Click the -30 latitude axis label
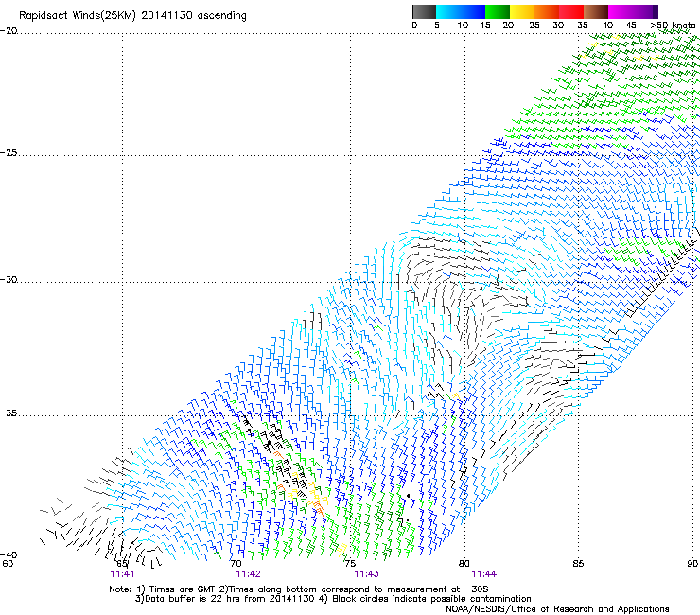The image size is (700, 615). [x=9, y=279]
